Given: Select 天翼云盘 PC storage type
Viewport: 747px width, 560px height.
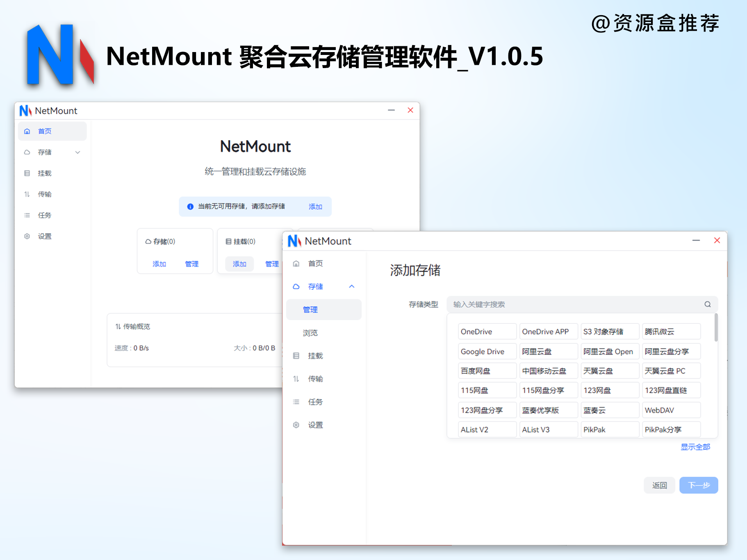Looking at the screenshot, I should pyautogui.click(x=672, y=371).
